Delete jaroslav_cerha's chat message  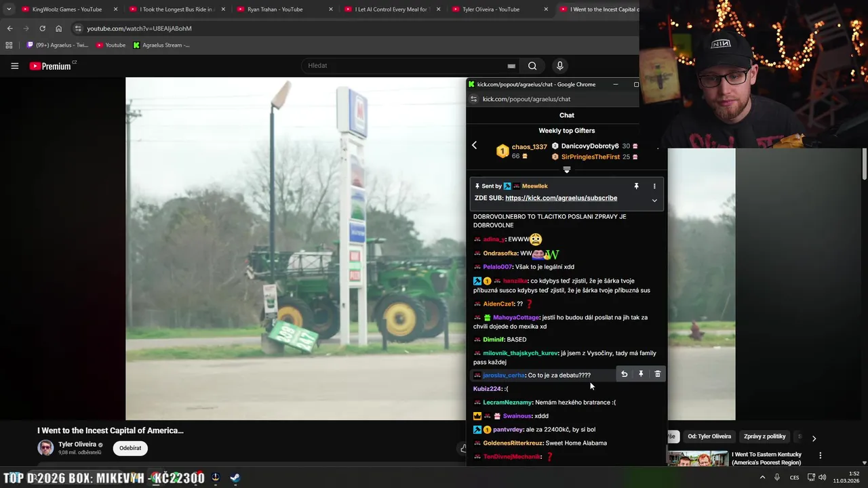point(657,374)
